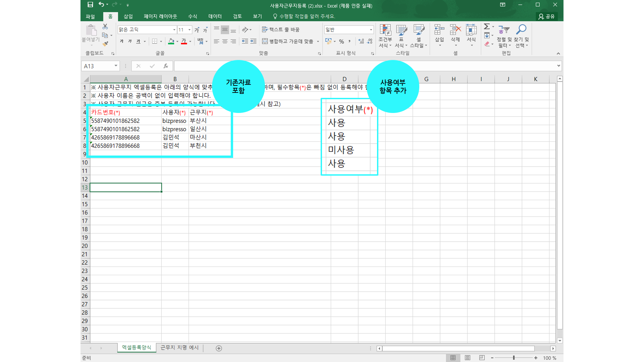644x362 pixels.
Task: Click the vertical scrollbar down arrow
Action: coord(559,341)
